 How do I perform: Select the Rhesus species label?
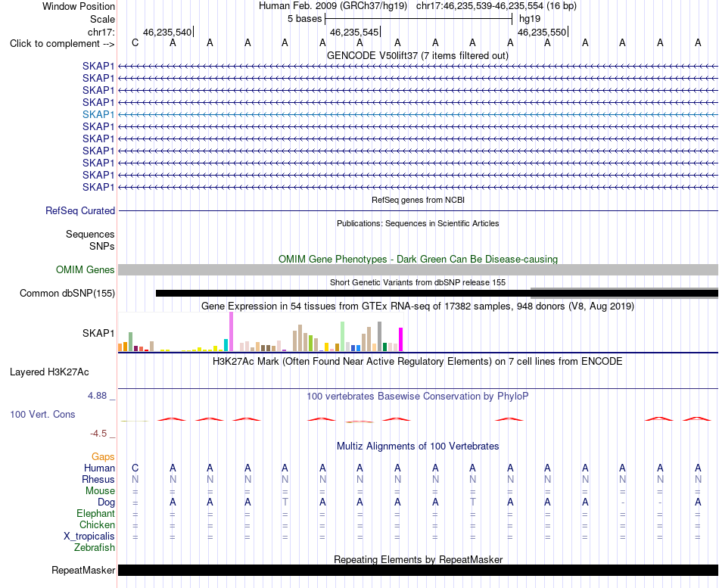point(98,479)
